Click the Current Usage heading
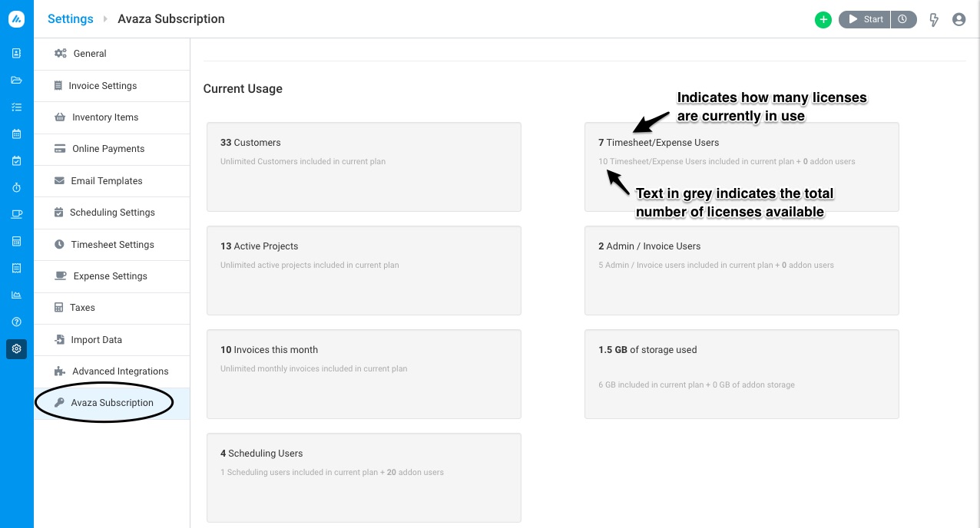Screen dimensions: 980x528 pos(243,89)
